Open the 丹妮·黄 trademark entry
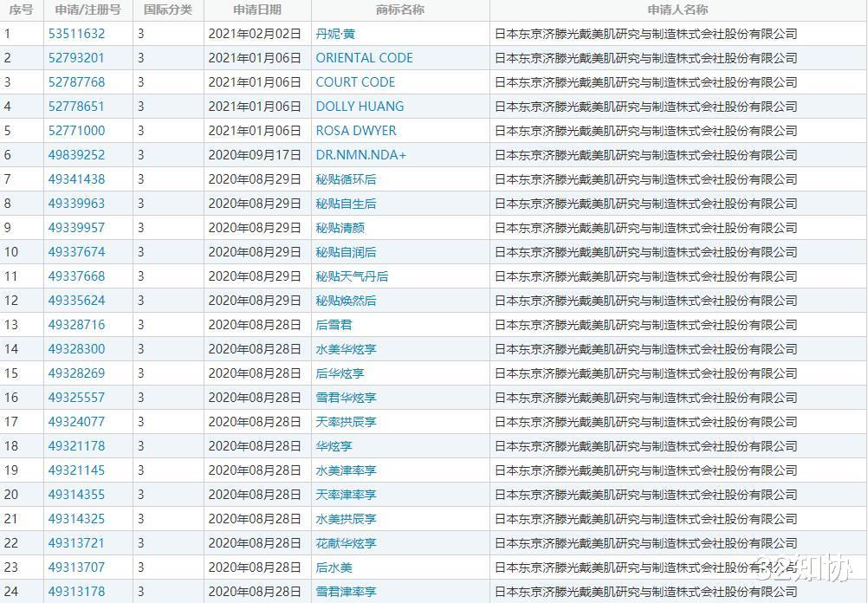Viewport: 868px width, 603px height. pos(335,34)
